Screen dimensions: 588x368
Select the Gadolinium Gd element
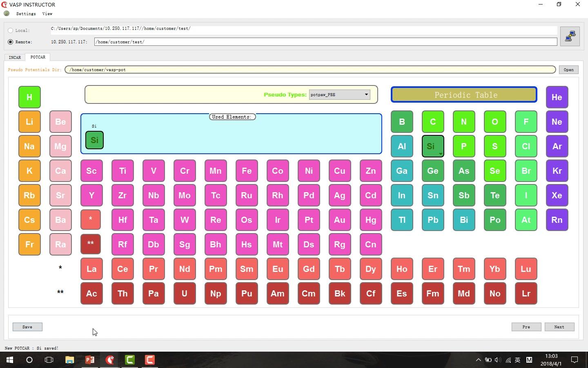(x=309, y=269)
